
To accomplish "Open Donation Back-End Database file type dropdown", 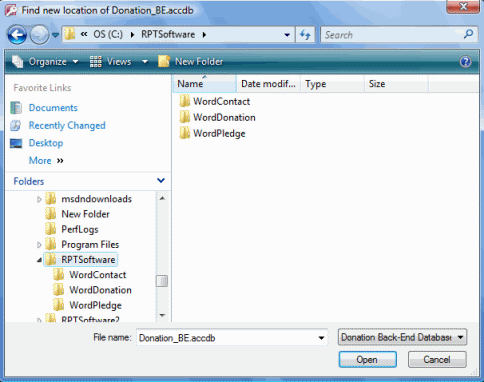I will click(402, 337).
